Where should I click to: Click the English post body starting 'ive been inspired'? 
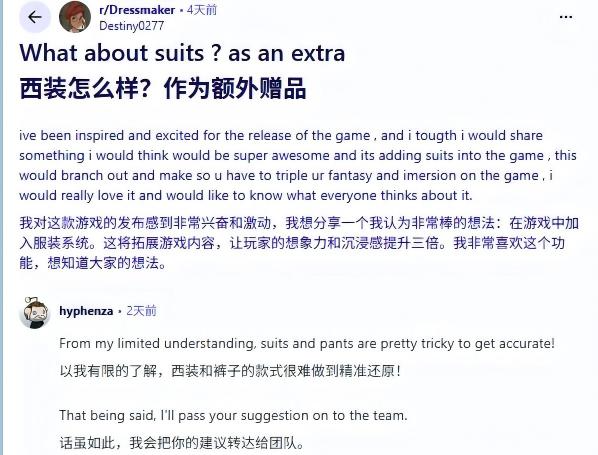point(297,165)
